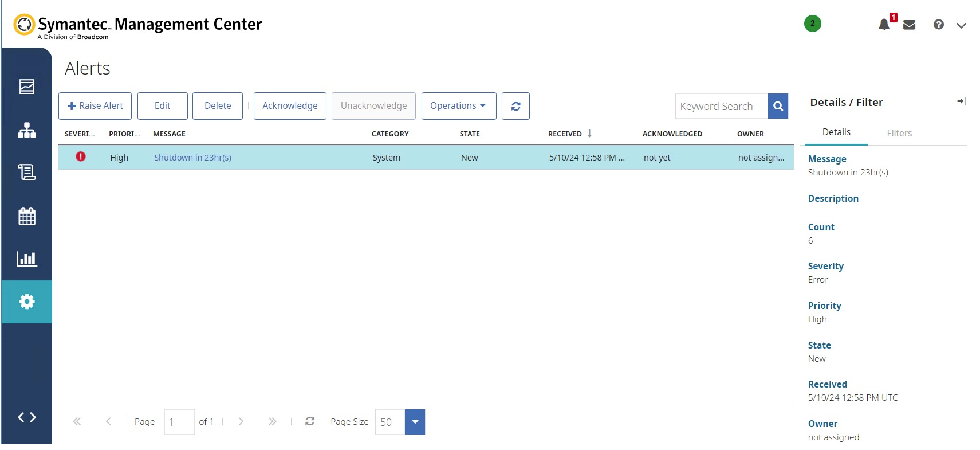Open the scroll-shaped document icon in the sidebar
The width and height of the screenshot is (980, 450).
tap(27, 172)
